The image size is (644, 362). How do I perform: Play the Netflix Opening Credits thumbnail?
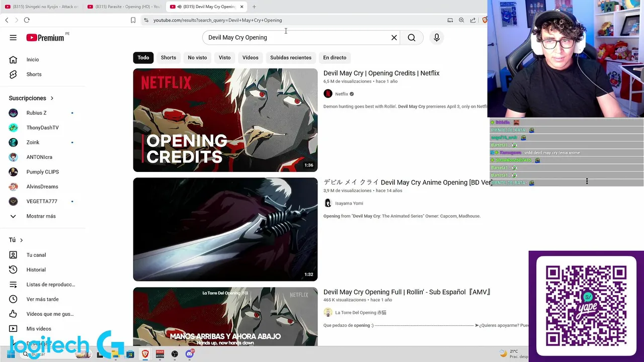point(225,120)
